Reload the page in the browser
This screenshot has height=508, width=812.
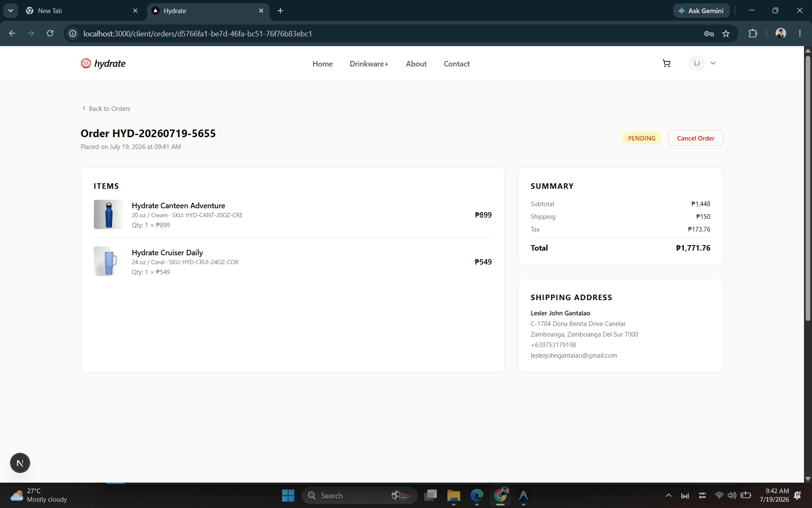click(x=50, y=33)
